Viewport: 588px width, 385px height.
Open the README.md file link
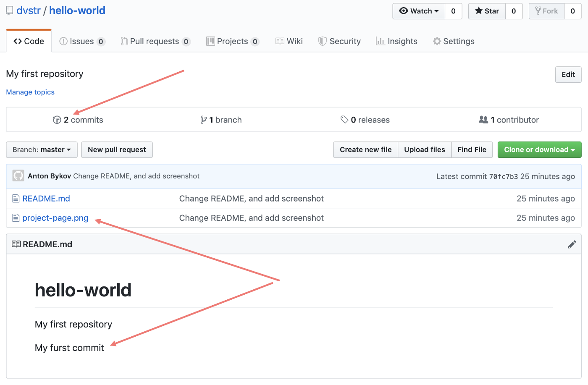(46, 199)
